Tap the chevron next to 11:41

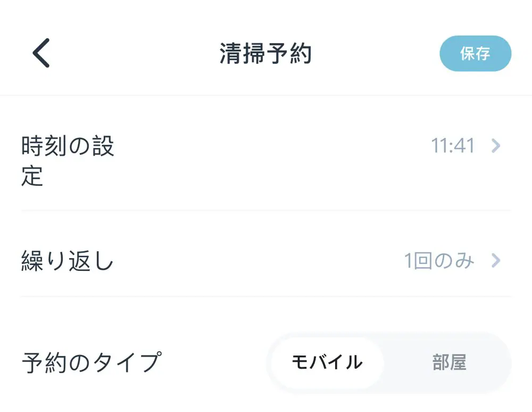point(496,146)
